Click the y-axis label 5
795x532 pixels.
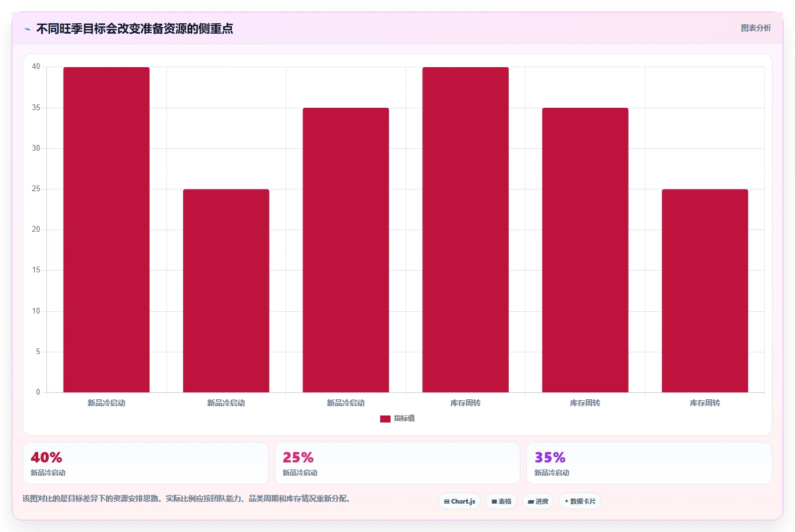pyautogui.click(x=38, y=352)
